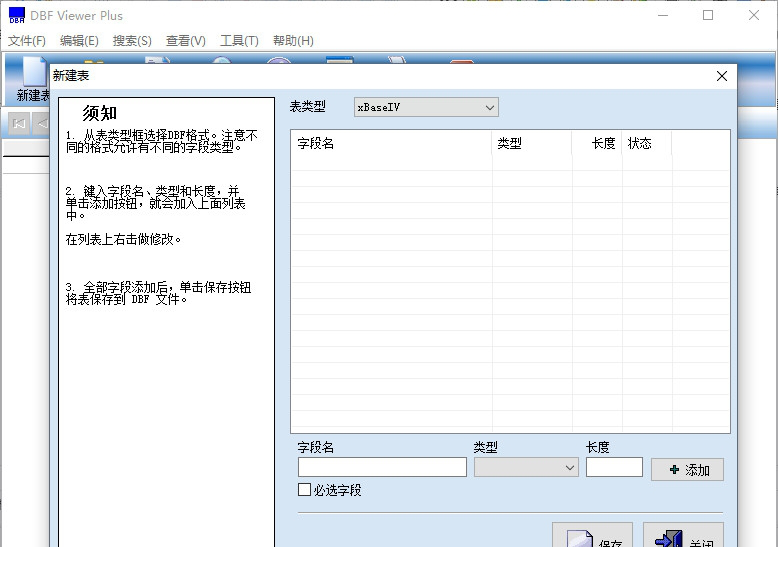Open the 查看(V) menu
Viewport: 778px width, 568px height.
[186, 41]
